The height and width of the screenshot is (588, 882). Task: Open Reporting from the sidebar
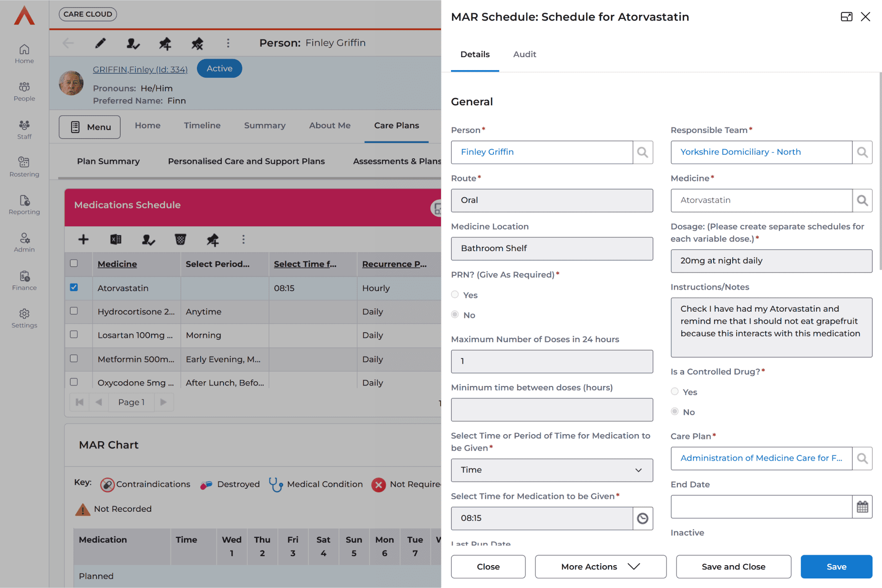(x=24, y=204)
